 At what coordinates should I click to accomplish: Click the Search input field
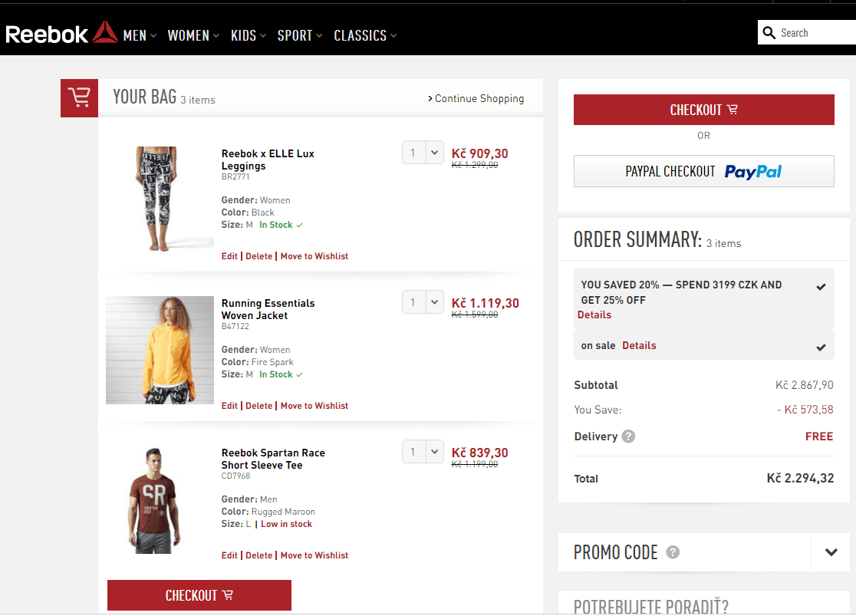[807, 33]
